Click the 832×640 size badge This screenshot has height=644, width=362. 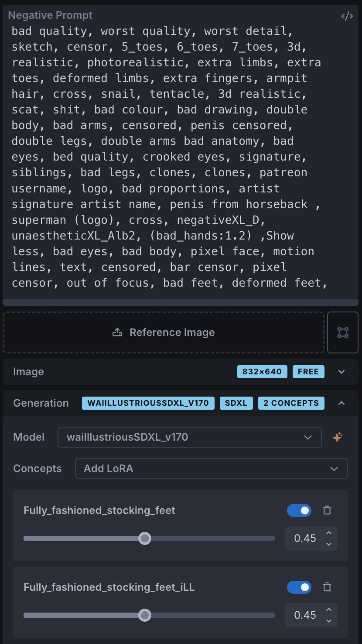[262, 372]
